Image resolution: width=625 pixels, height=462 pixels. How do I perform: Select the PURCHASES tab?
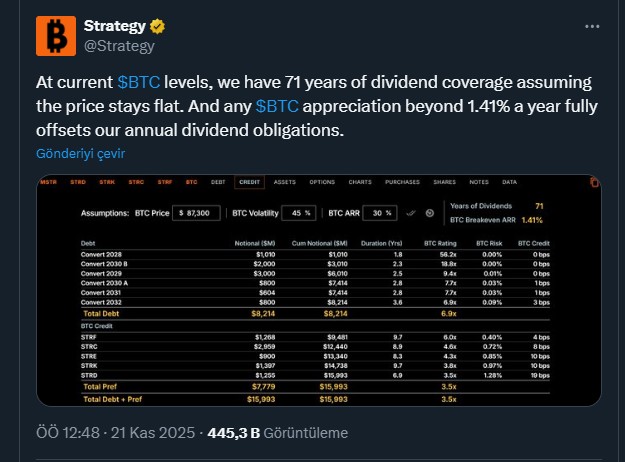pos(401,182)
